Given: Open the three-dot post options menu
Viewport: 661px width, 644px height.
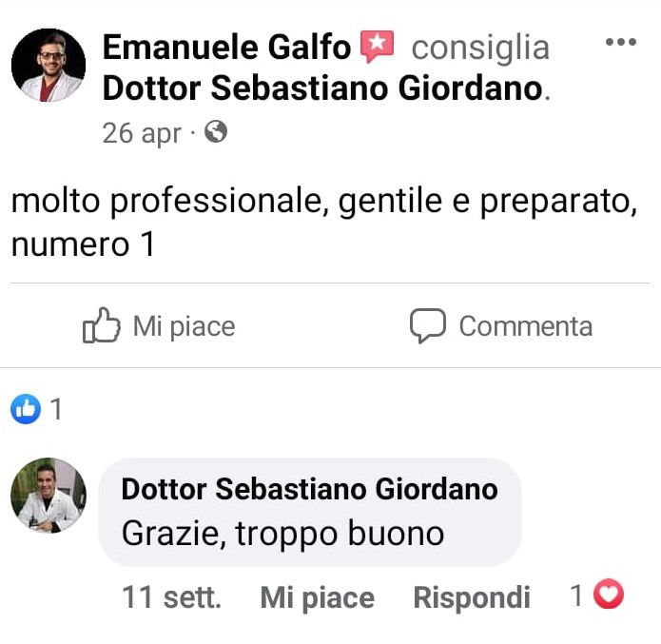Looking at the screenshot, I should (620, 43).
